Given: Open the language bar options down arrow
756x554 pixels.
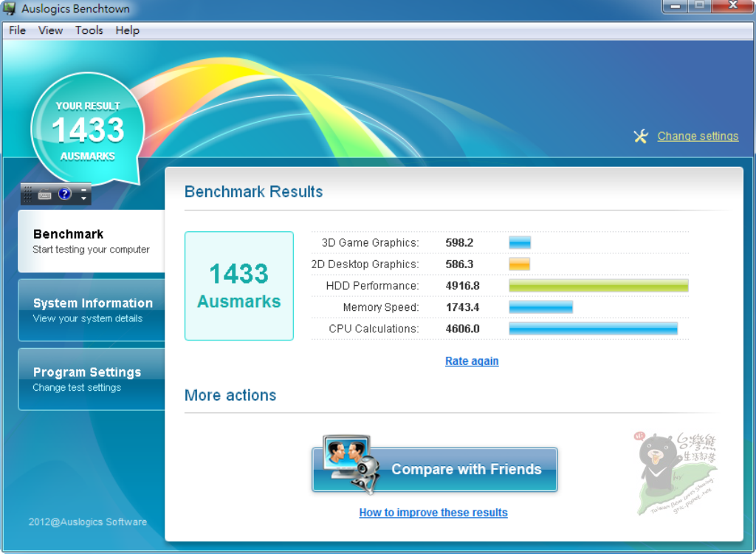Looking at the screenshot, I should click(83, 199).
